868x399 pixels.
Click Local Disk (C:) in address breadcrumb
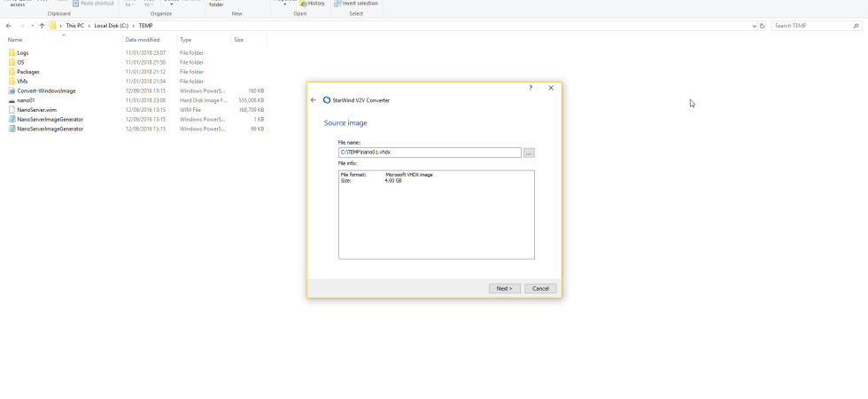click(x=111, y=26)
